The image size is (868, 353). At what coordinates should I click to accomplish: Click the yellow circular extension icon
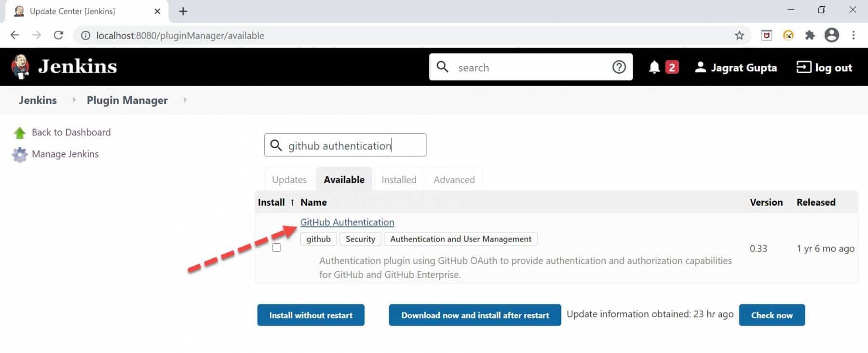(788, 35)
